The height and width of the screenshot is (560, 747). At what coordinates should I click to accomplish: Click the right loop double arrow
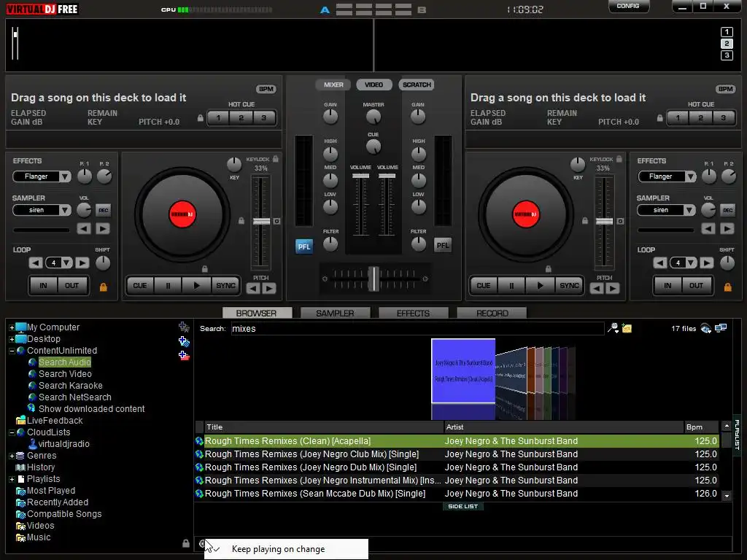point(706,262)
